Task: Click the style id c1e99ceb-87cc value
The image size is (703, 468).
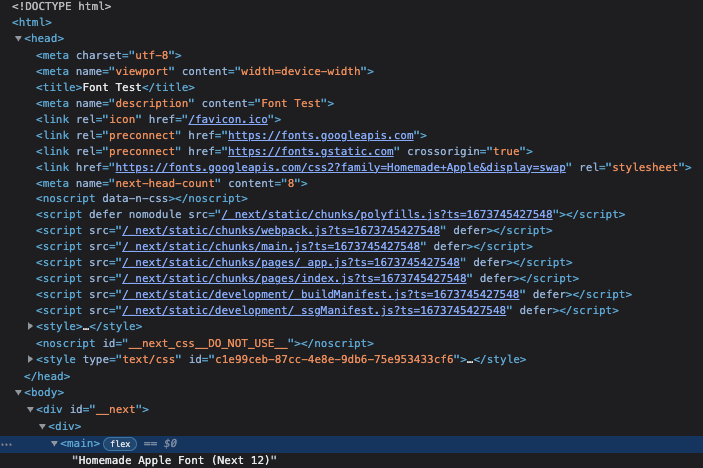Action: (334, 359)
